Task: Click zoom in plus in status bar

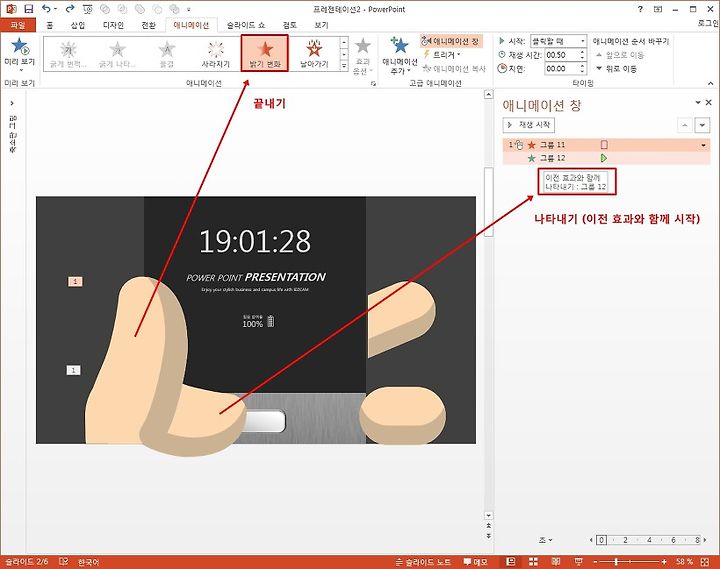Action: [664, 562]
